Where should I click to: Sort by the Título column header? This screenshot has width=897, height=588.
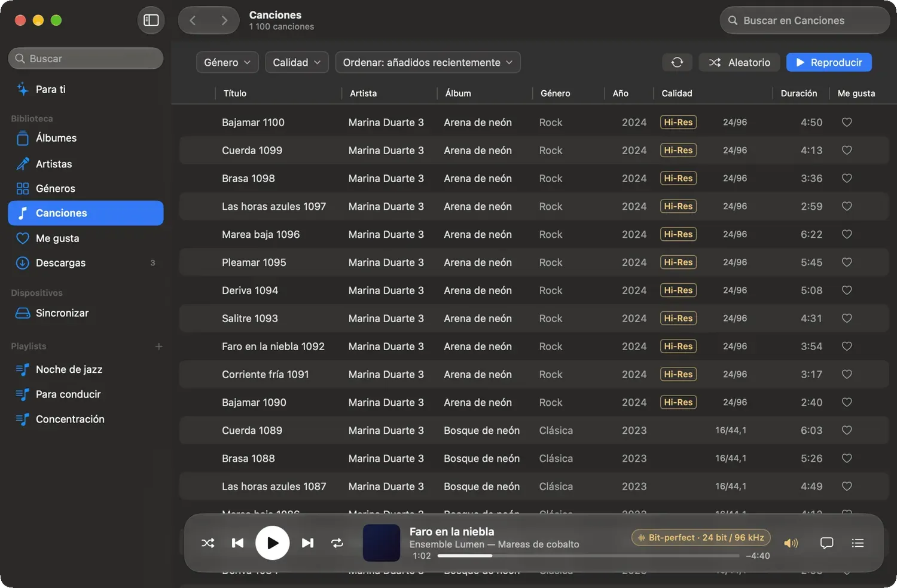click(235, 93)
